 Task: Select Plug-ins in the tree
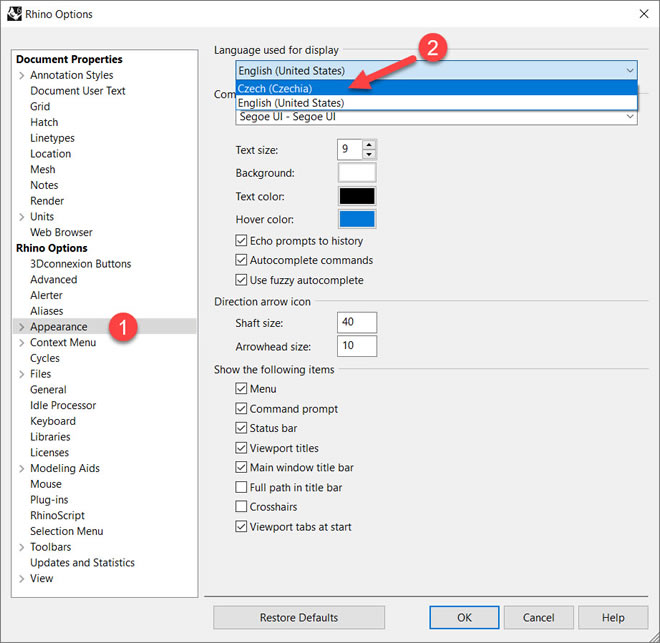(49, 500)
